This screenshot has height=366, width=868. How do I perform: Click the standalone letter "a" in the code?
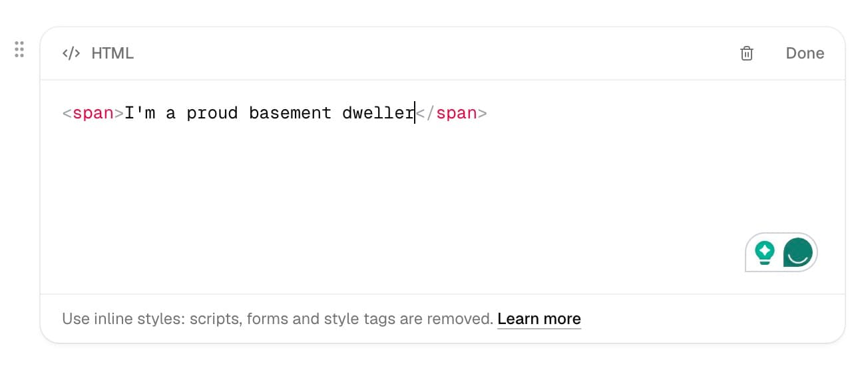tap(171, 114)
